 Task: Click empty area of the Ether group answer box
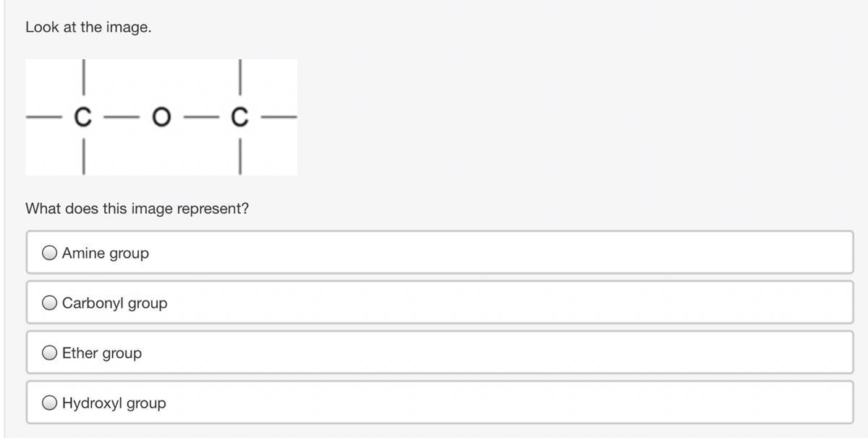pos(499,353)
